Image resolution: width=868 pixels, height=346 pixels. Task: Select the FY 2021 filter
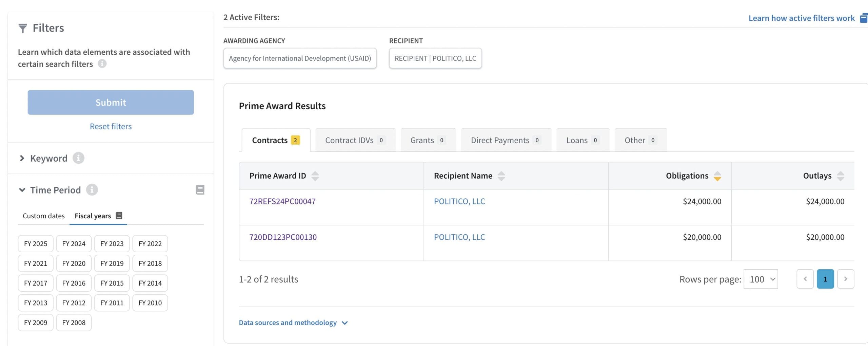[x=36, y=263]
